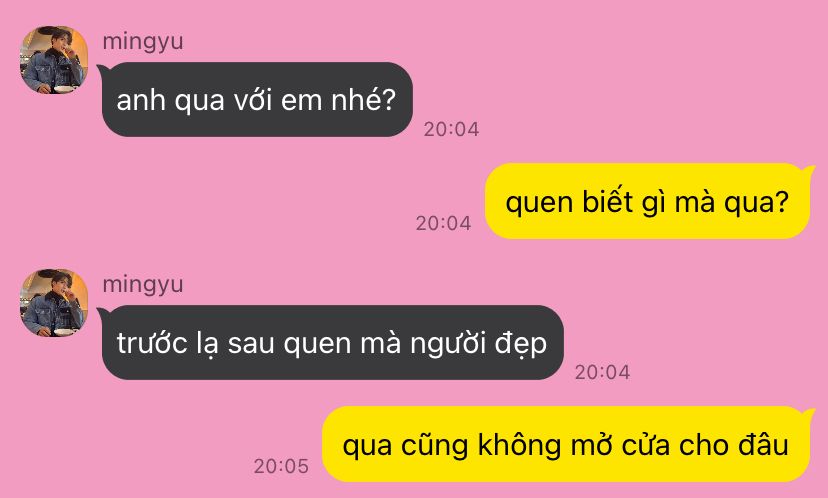Select the yellow 'quen biết gì mà qua?' bubble
828x498 pixels.
pos(647,201)
